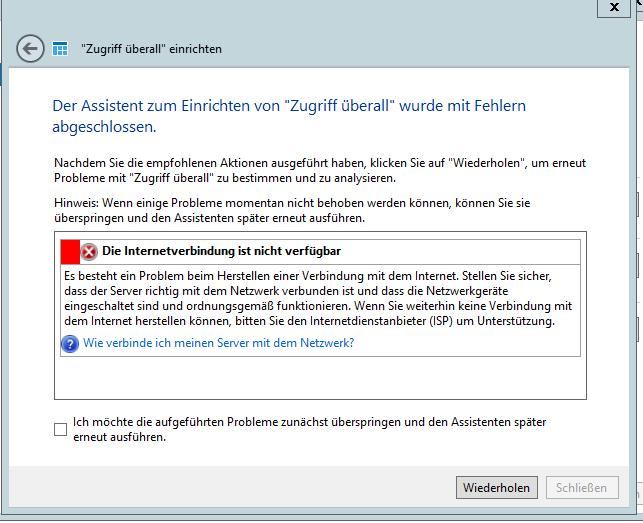Select 'Die Internetverbindung ist nicht verfügbar' heading
643x523 pixels.
[x=221, y=251]
